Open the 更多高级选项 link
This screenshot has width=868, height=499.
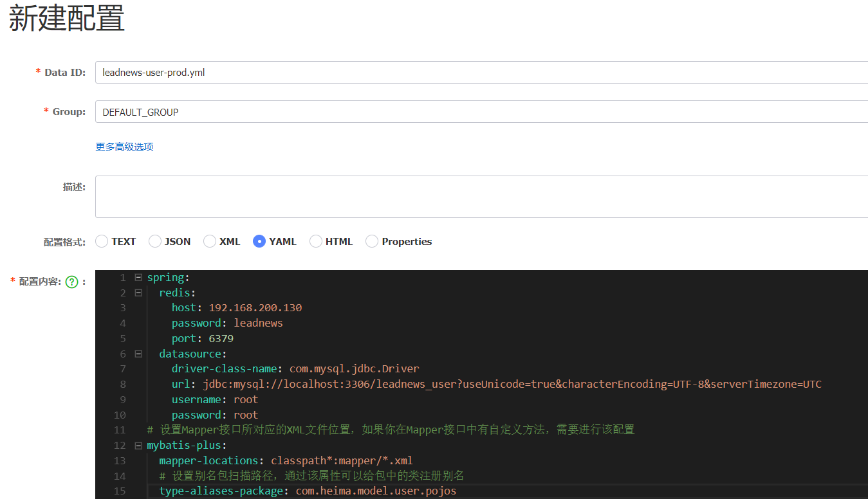[x=124, y=147]
